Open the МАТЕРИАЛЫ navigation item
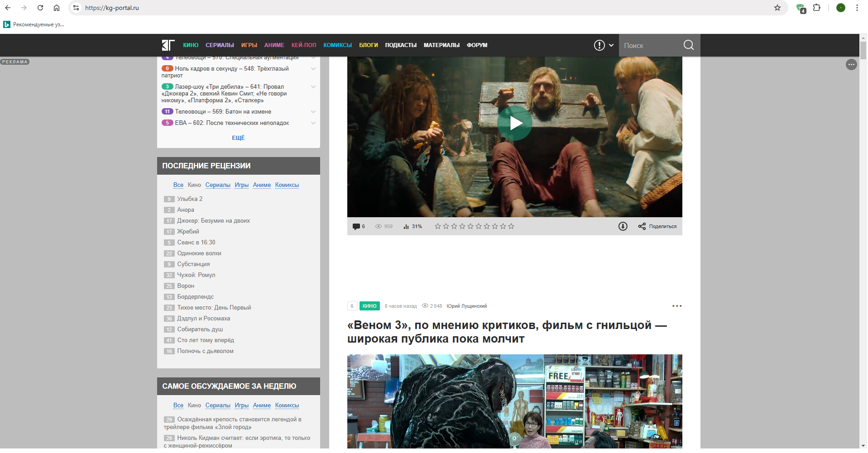Screen dimensions: 868x453 (x=441, y=45)
